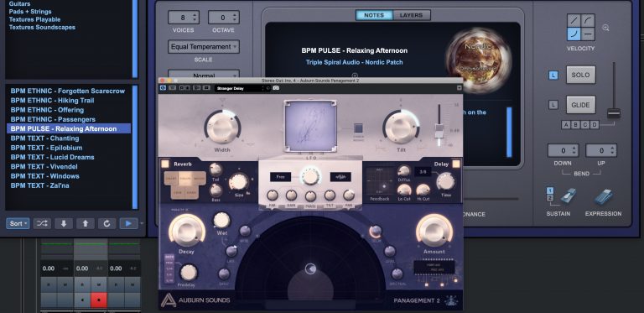Screen dimensions: 644x313
Task: Click the Wet knob
Action: (x=221, y=220)
